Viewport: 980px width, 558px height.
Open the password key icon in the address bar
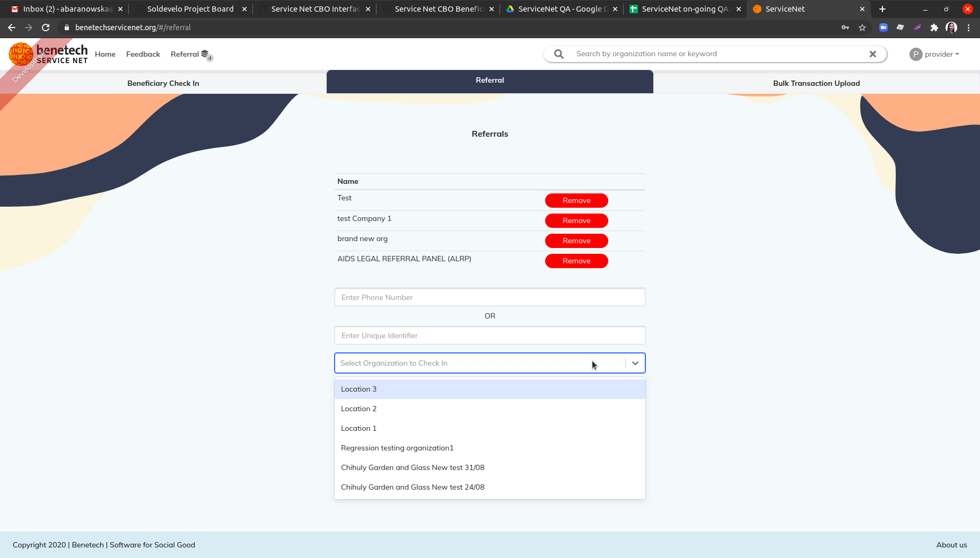[845, 27]
